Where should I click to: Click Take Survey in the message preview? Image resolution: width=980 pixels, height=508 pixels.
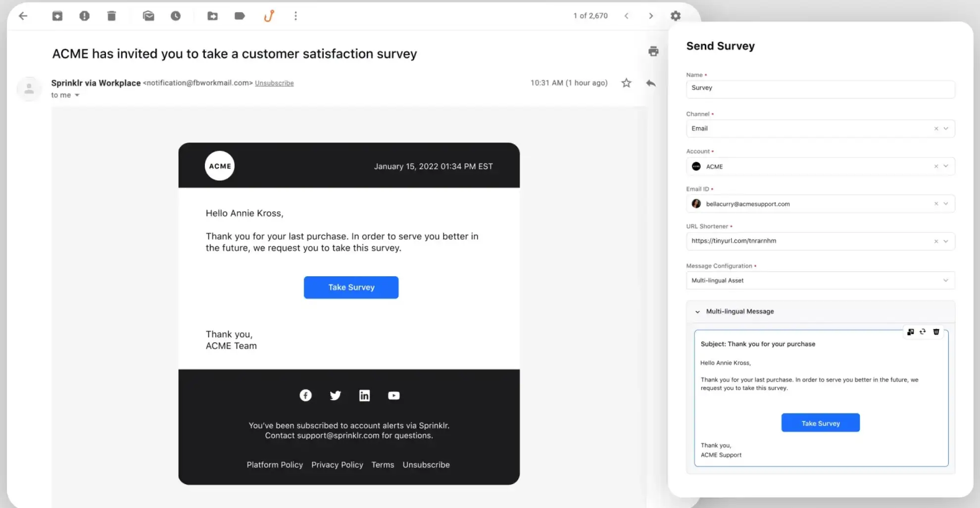(x=820, y=423)
